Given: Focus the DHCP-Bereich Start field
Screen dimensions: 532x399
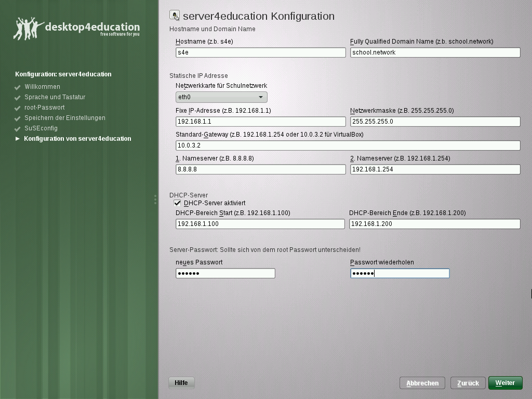Looking at the screenshot, I should point(260,224).
